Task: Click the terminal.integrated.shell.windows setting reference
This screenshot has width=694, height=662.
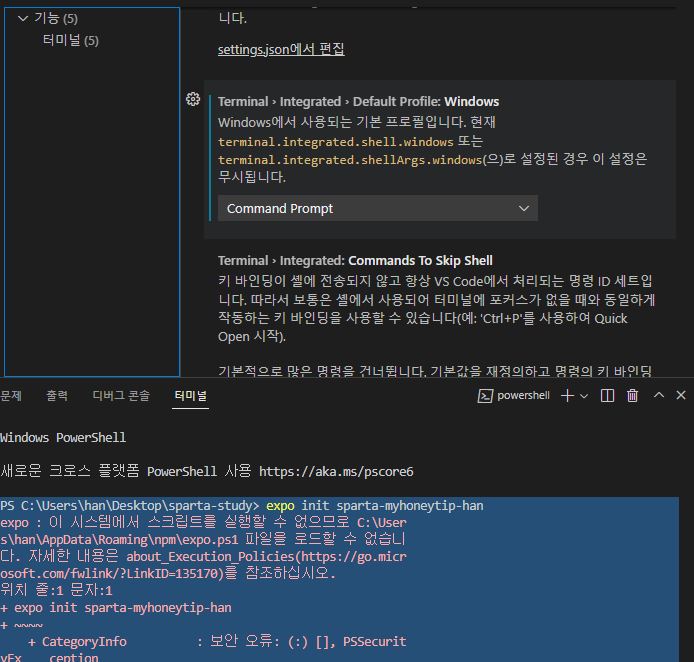Action: coord(335,142)
